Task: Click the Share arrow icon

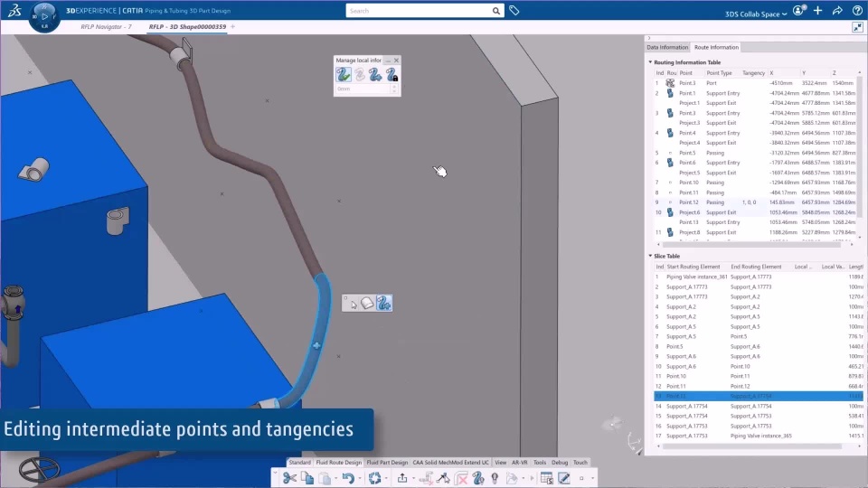Action: 837,11
